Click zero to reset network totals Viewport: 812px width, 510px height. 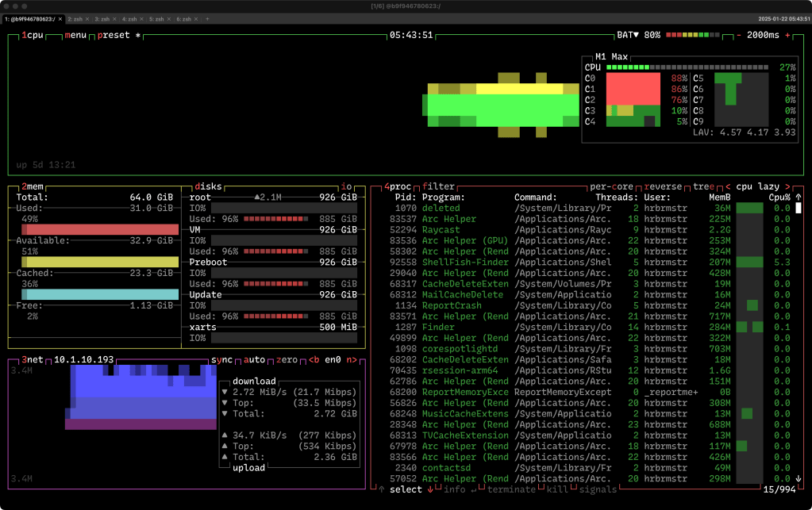tap(287, 359)
